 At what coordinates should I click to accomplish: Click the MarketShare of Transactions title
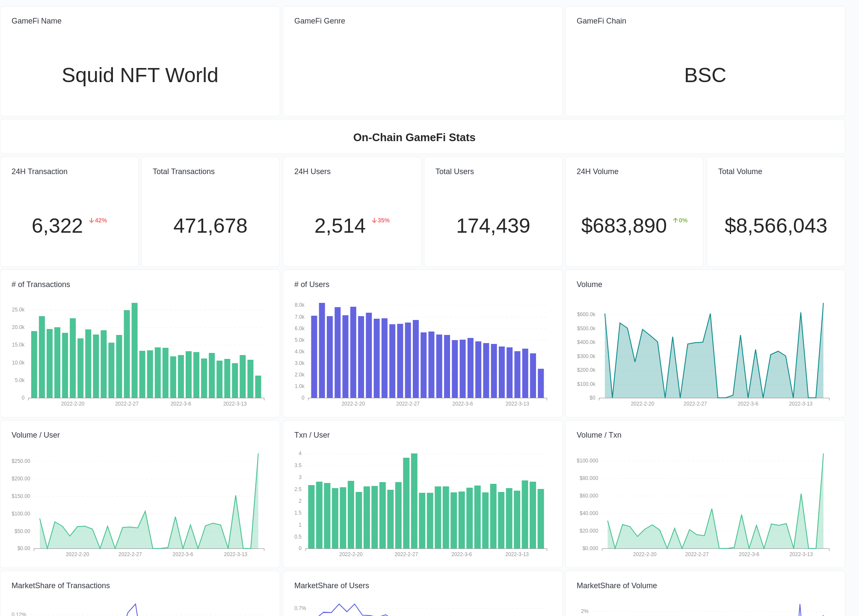[x=60, y=586]
